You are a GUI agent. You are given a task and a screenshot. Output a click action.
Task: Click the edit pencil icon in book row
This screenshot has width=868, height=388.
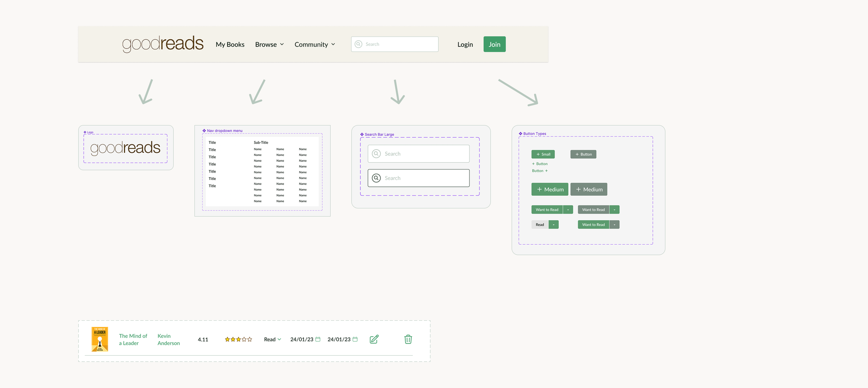click(374, 339)
